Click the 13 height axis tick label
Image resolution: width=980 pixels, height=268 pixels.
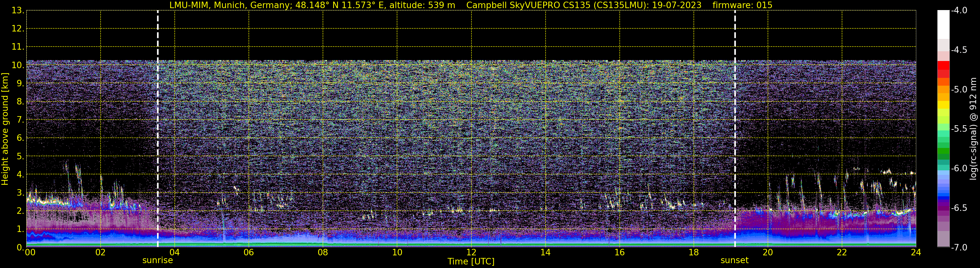coord(18,10)
